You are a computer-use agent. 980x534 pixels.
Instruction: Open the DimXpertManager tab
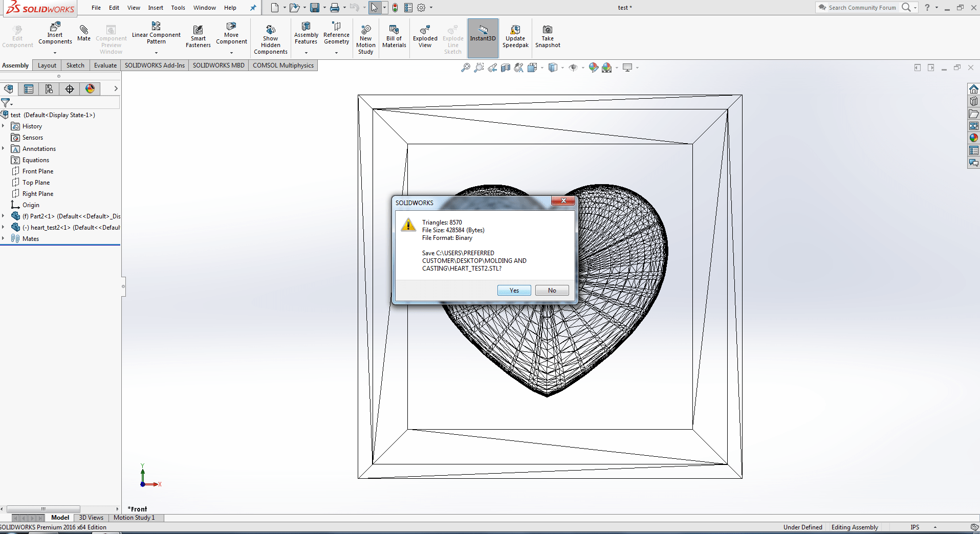coord(70,88)
